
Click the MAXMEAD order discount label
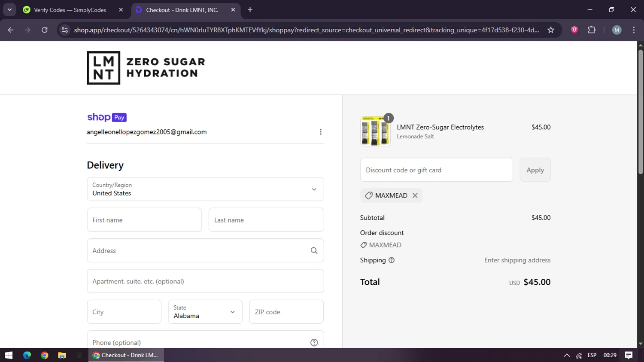[x=381, y=245]
